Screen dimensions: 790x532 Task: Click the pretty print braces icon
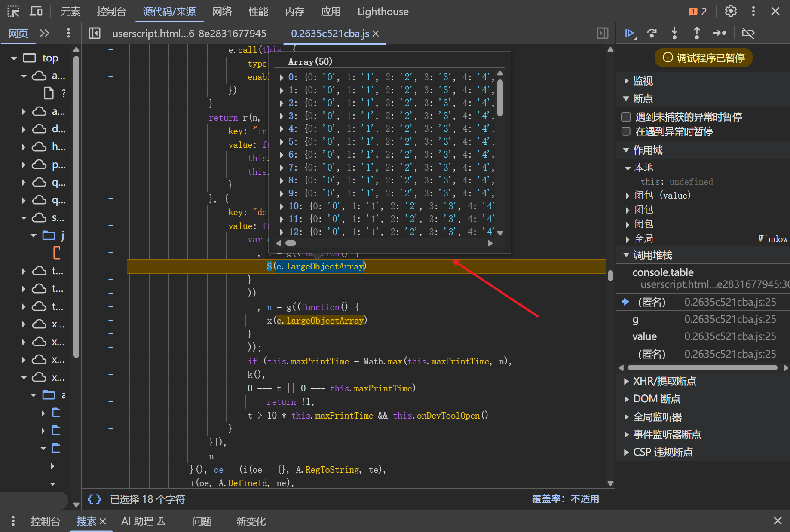(x=95, y=499)
